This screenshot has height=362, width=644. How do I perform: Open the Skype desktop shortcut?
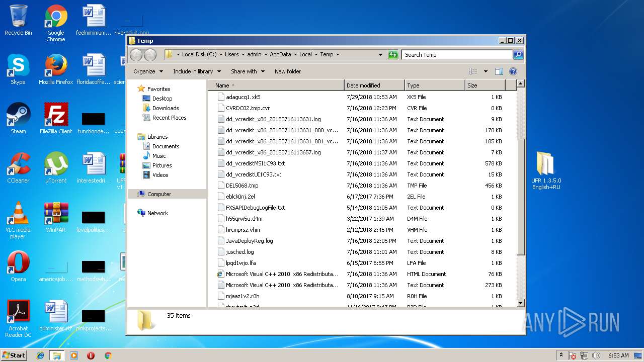[x=18, y=69]
